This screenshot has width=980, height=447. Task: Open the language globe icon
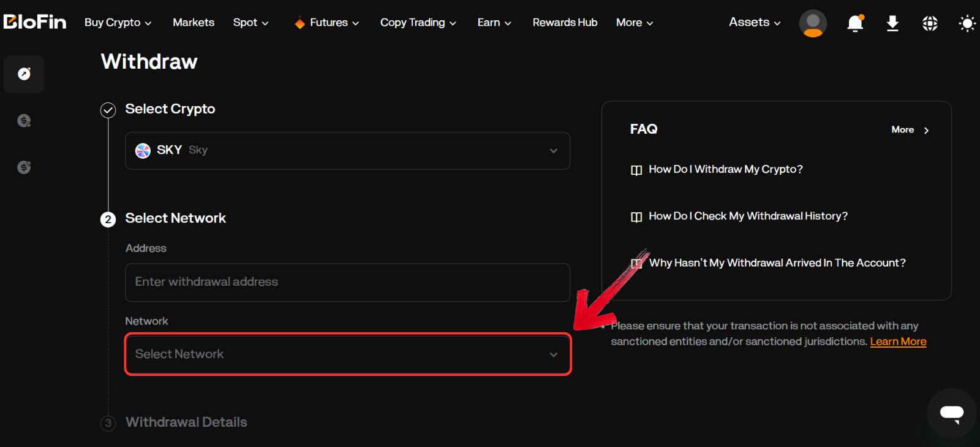tap(930, 23)
